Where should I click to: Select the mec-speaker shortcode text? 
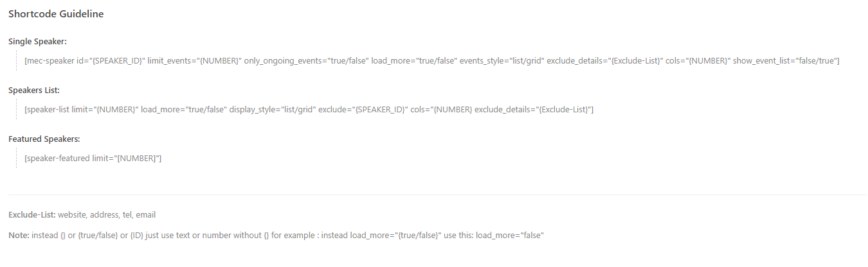tap(432, 61)
